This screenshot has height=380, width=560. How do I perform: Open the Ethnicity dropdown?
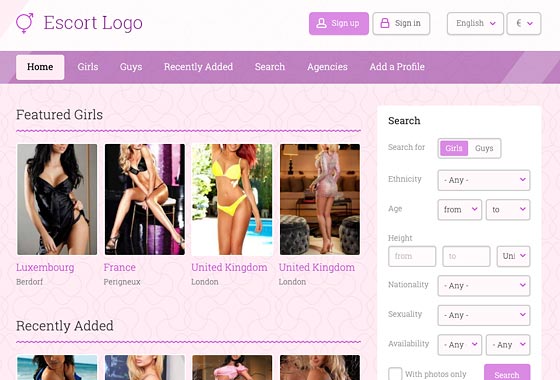coord(484,180)
